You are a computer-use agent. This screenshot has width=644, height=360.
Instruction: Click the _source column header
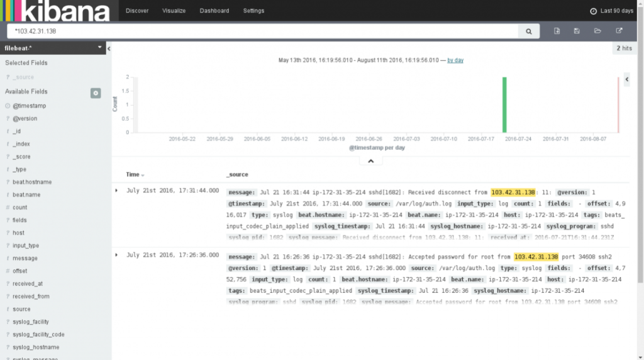(x=237, y=175)
